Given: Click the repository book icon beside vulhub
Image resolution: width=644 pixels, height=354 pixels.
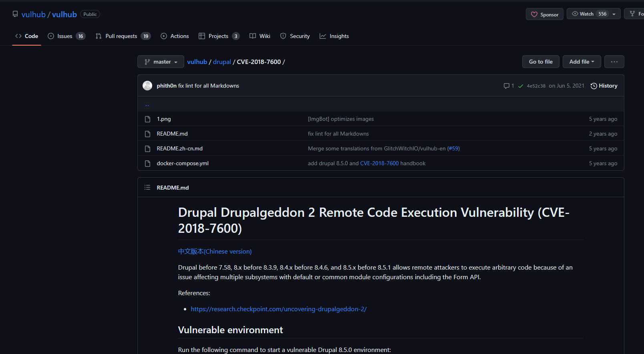Looking at the screenshot, I should pyautogui.click(x=15, y=14).
